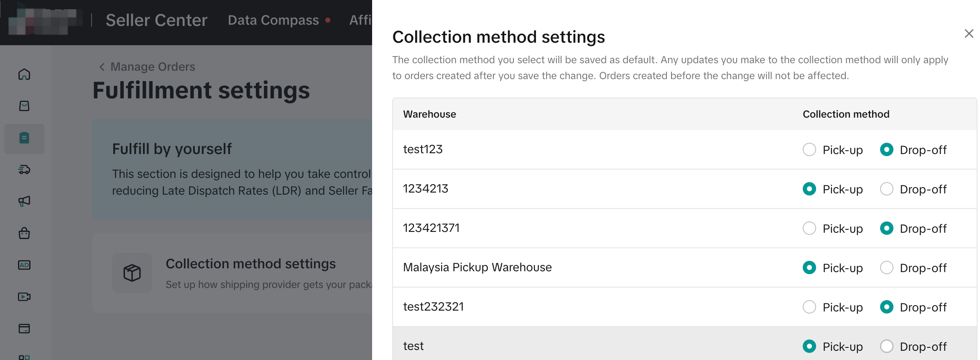Select Drop-off for warehouse 1234213
This screenshot has height=360, width=980.
click(886, 189)
